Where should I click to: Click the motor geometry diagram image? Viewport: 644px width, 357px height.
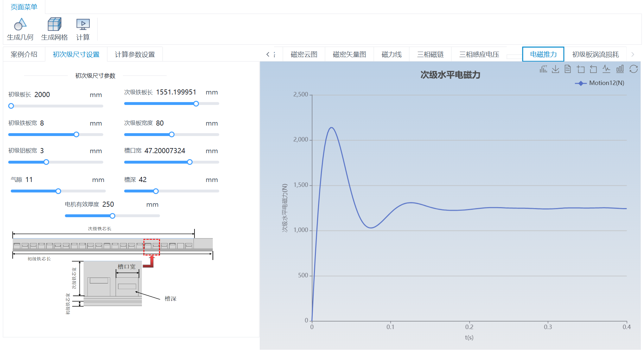[x=112, y=271]
